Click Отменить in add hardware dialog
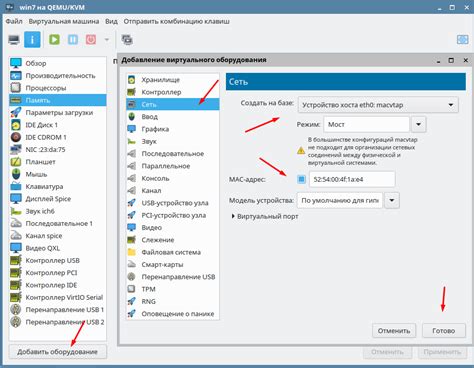The width and height of the screenshot is (474, 368). (394, 331)
